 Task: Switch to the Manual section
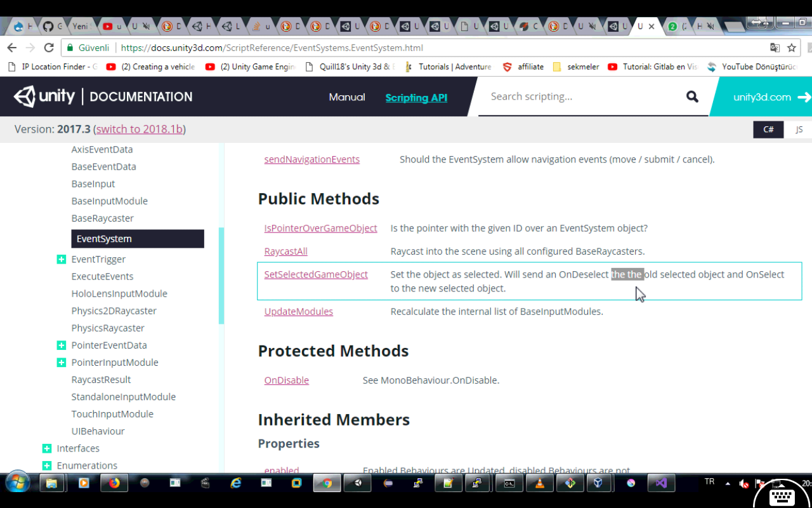pos(347,97)
